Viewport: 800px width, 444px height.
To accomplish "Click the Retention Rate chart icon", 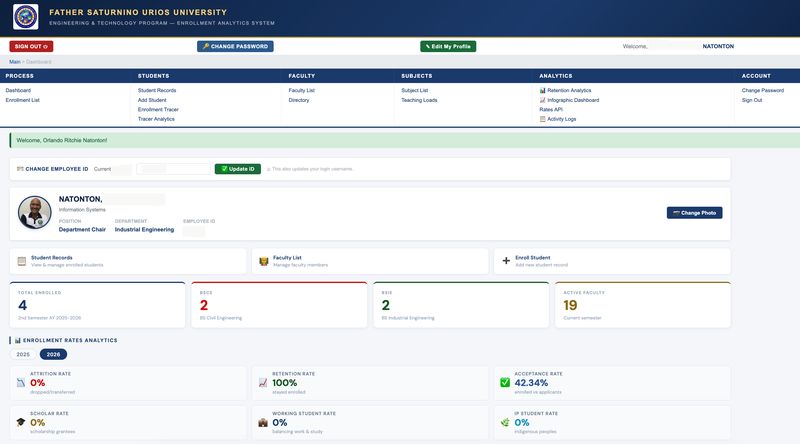I will [263, 383].
